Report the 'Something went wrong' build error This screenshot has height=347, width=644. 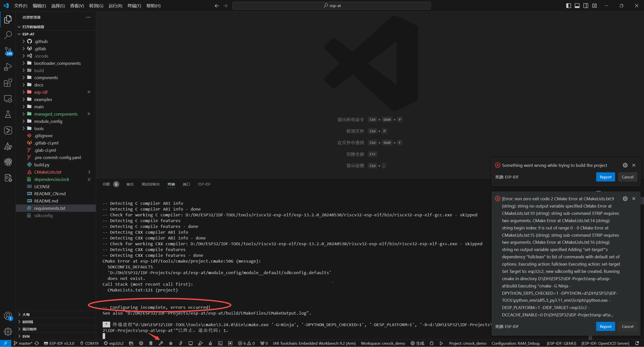coord(605,177)
